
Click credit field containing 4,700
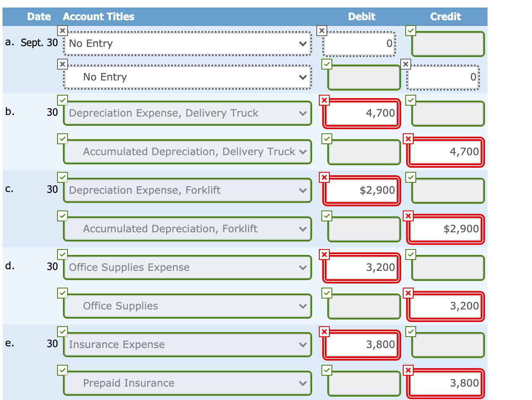446,152
